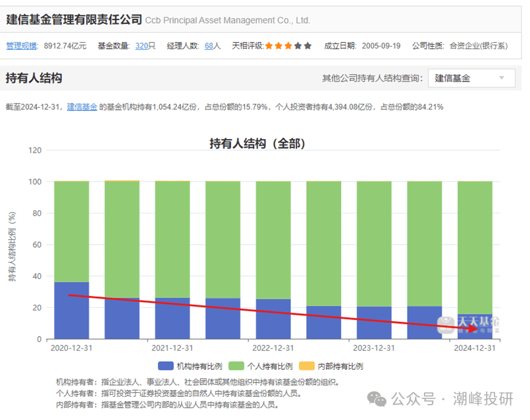Viewport: 530px width, 420px height.
Task: Click the fifth grey rating star
Action: pos(308,45)
